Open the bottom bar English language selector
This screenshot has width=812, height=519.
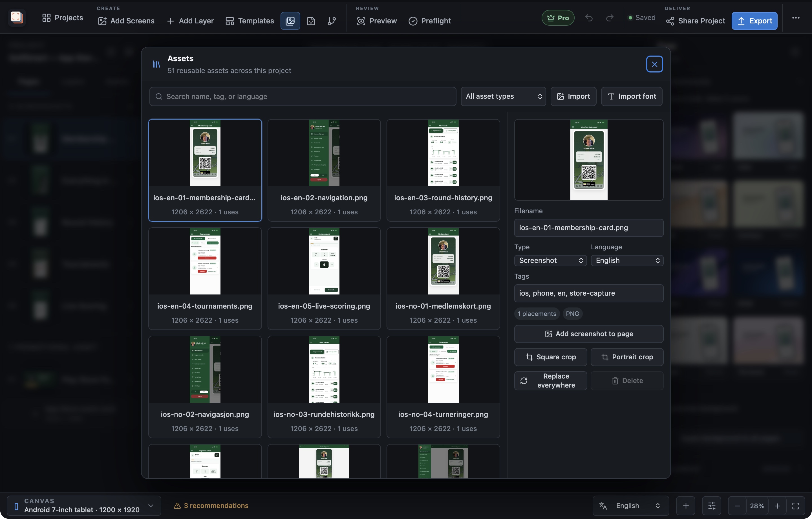[631, 505]
